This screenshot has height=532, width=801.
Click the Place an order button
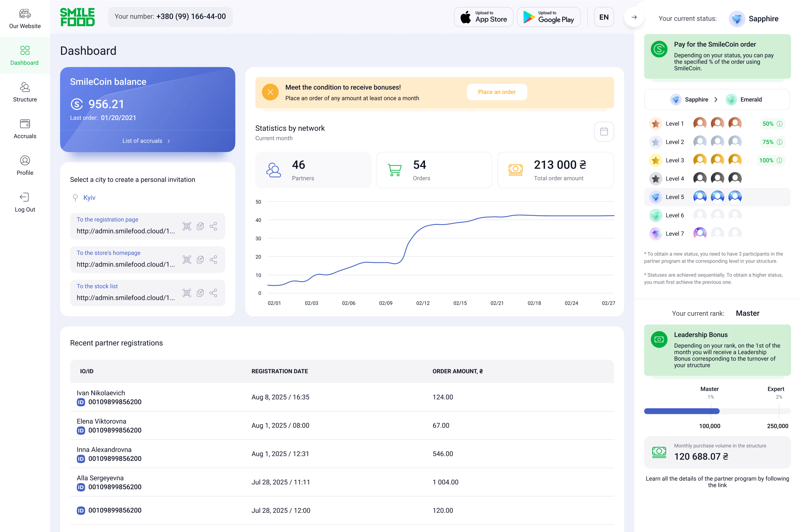[497, 92]
